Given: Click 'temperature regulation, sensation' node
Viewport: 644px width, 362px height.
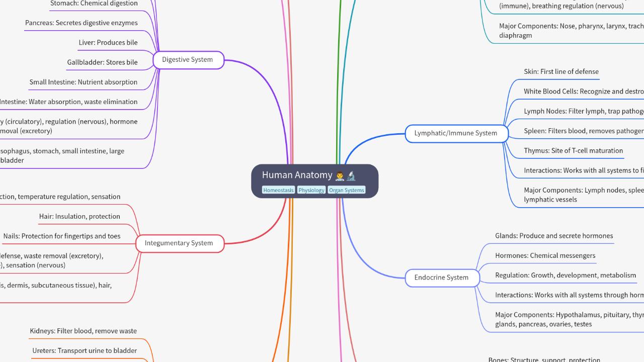Looking at the screenshot, I should (60, 197).
